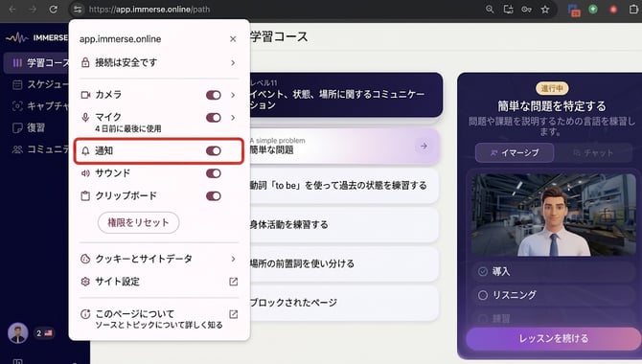642x364 pixels.
Task: Click the arrow on 簡単な問題 card
Action: 424,147
